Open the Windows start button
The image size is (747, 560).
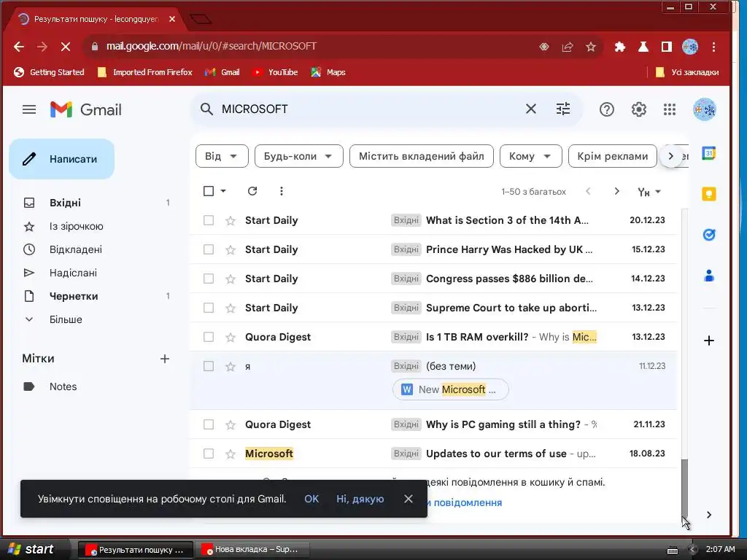point(31,549)
